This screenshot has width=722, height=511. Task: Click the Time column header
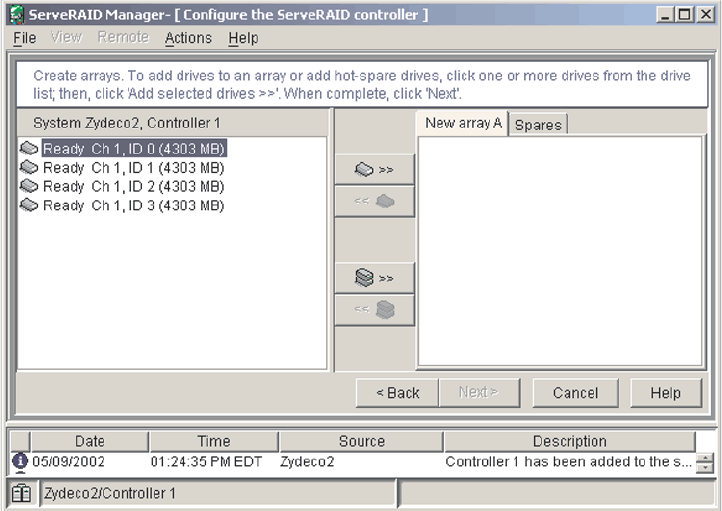point(214,441)
